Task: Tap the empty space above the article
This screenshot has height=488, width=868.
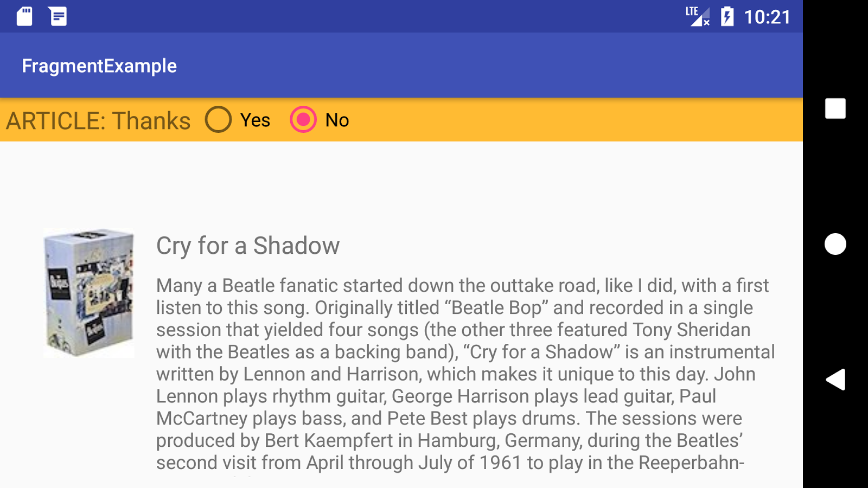Action: pyautogui.click(x=401, y=184)
